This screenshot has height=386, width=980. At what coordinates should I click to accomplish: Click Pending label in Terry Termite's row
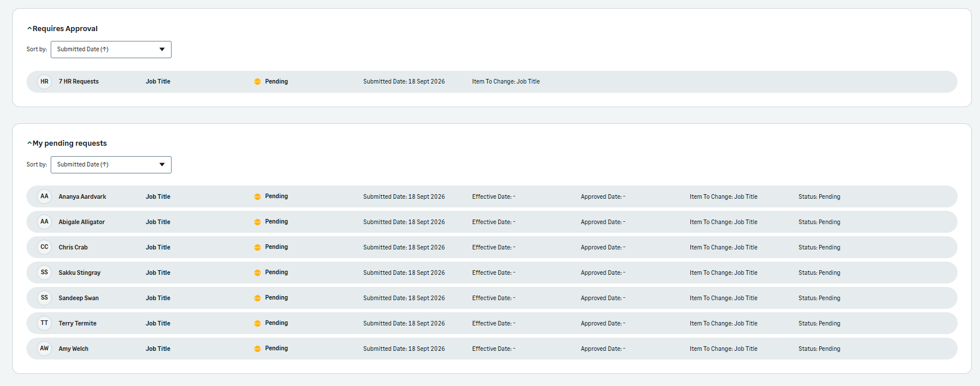pyautogui.click(x=276, y=323)
